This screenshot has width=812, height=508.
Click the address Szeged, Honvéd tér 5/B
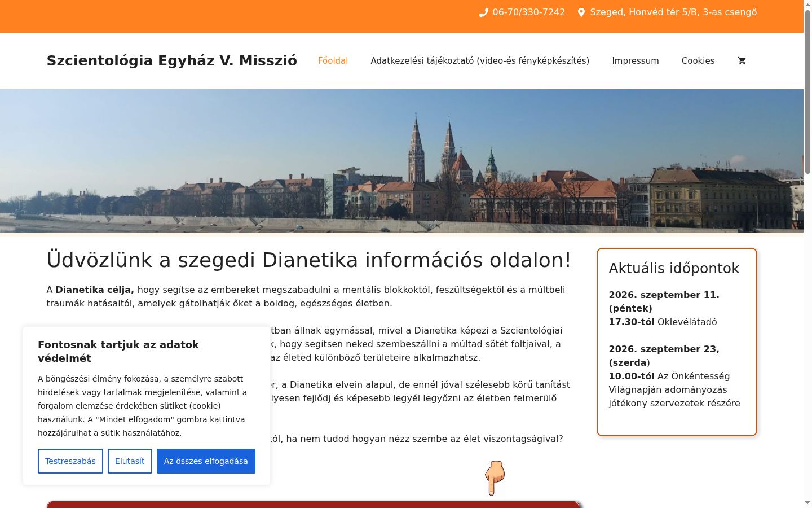673,12
